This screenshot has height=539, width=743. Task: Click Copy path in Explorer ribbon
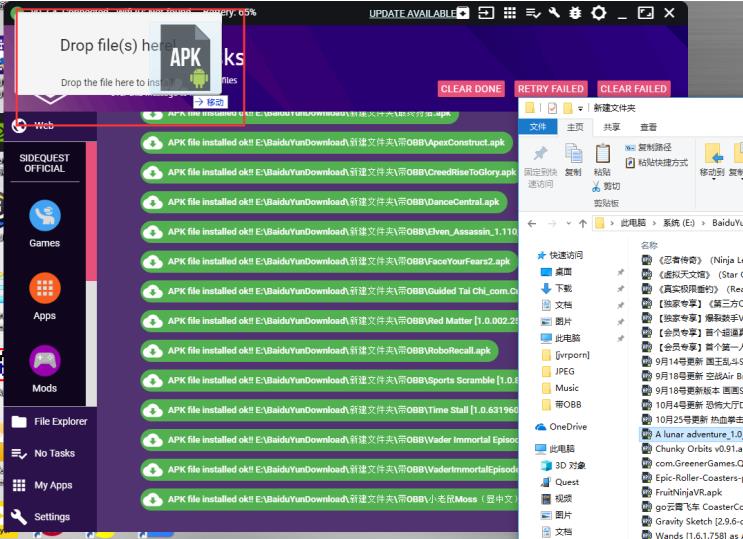point(648,147)
